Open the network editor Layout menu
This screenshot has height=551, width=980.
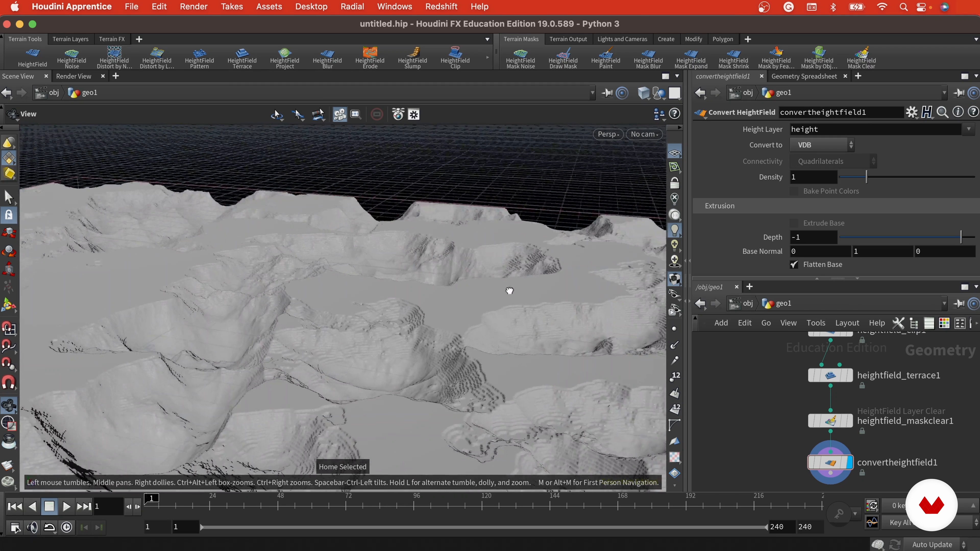coord(847,323)
